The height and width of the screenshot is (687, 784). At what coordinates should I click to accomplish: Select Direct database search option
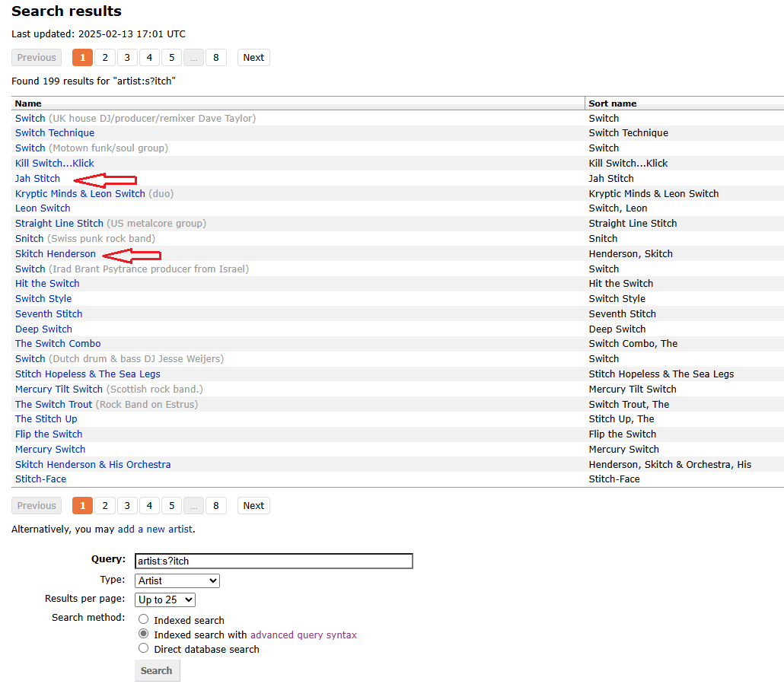[144, 648]
